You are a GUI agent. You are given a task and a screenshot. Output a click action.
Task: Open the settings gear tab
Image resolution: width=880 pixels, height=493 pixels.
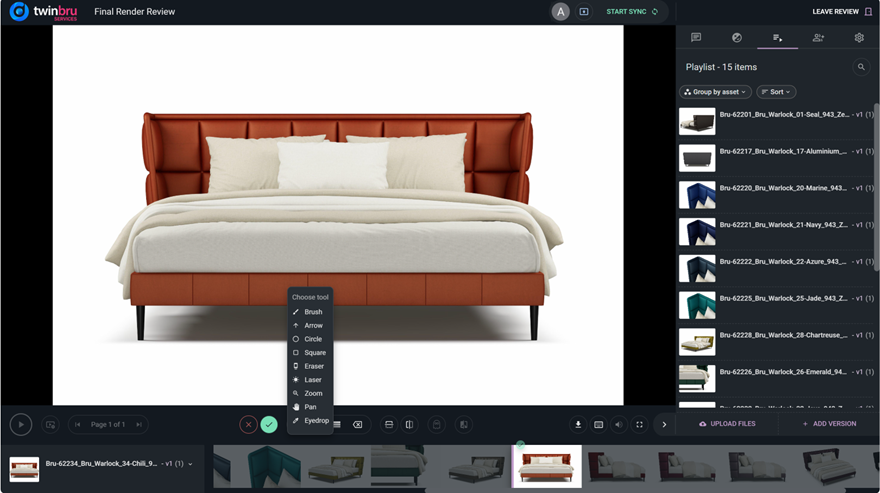[x=859, y=38]
